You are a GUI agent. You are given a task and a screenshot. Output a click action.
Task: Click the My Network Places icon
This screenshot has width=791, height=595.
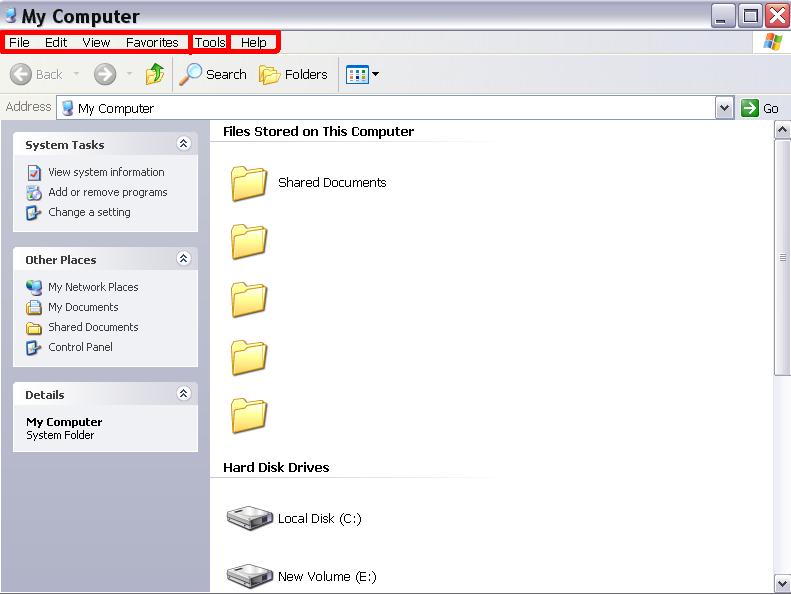(x=34, y=288)
